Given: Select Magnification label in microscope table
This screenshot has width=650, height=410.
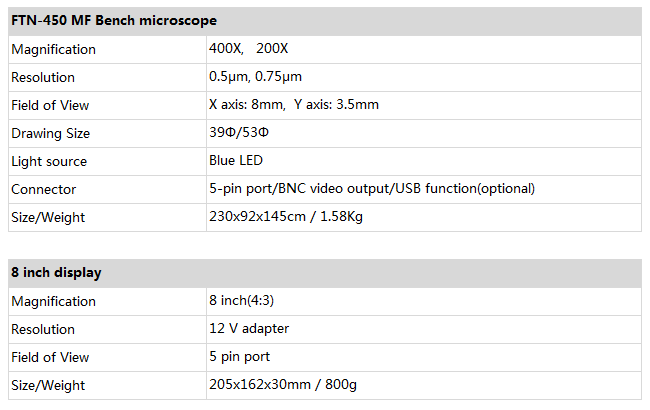Looking at the screenshot, I should [x=53, y=49].
